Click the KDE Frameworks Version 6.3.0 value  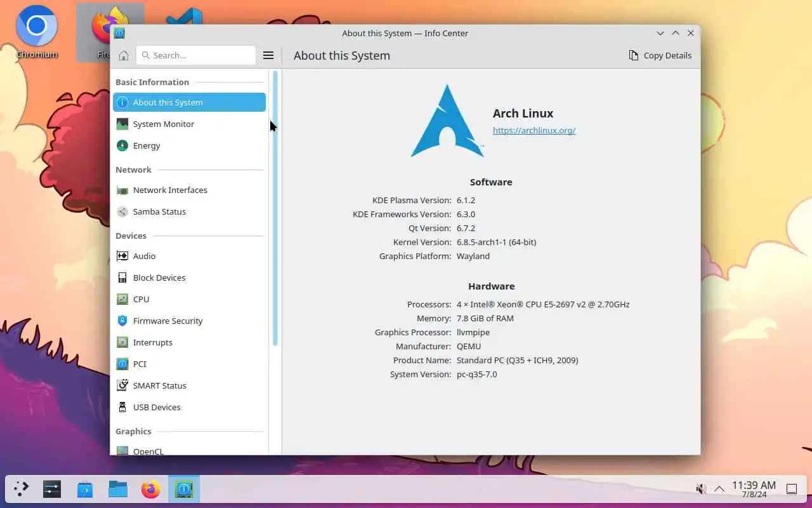tap(466, 214)
